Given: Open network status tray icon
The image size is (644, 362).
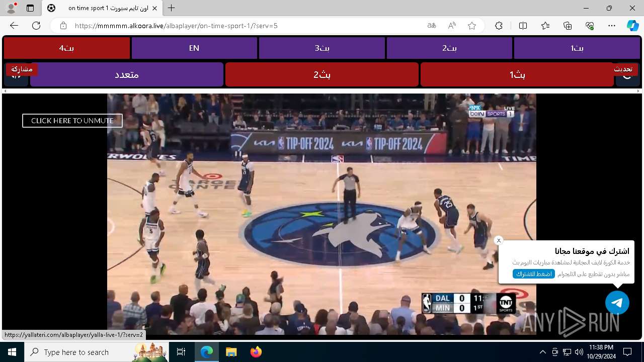Looking at the screenshot, I should point(567,352).
